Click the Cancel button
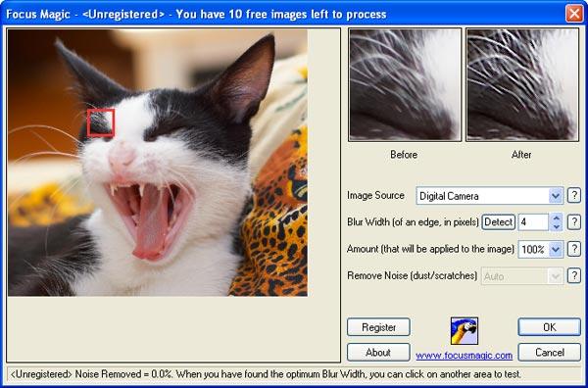 [550, 353]
